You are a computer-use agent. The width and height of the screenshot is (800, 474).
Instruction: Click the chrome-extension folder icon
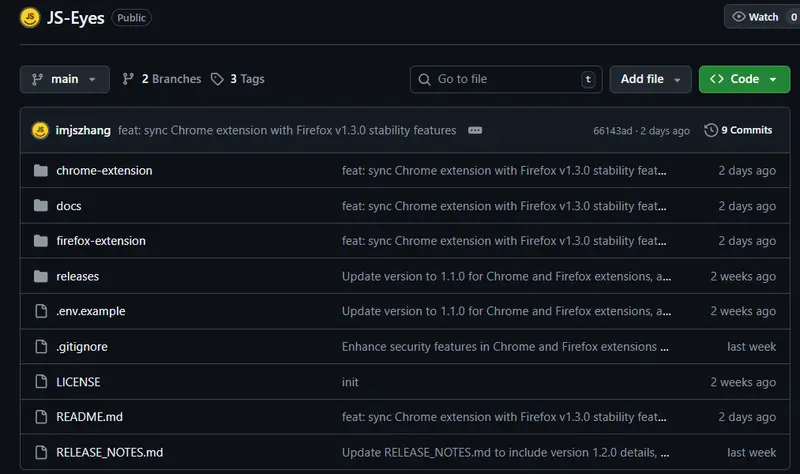click(x=41, y=171)
